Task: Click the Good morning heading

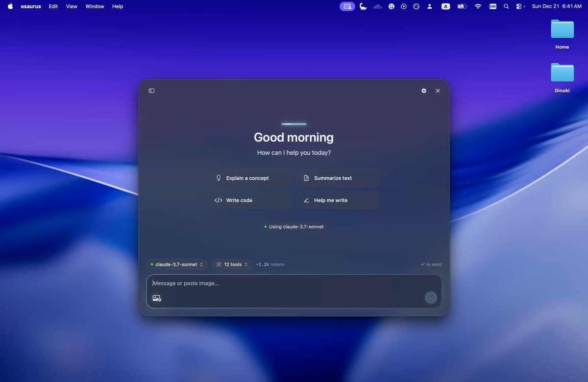Action: (294, 137)
